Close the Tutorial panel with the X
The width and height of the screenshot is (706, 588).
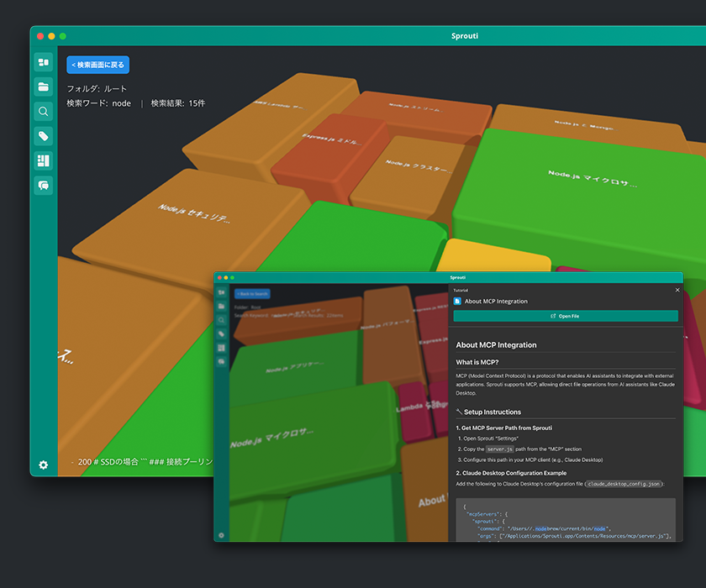[677, 290]
